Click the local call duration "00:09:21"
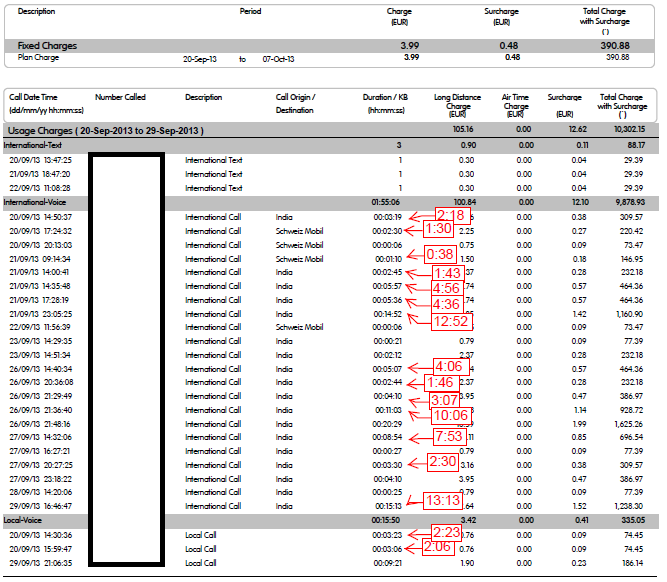 (388, 563)
